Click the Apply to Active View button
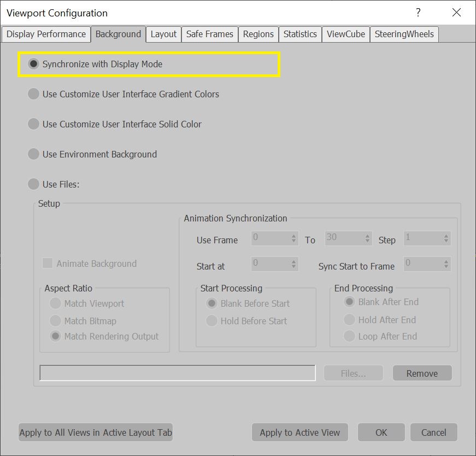Viewport: 476px width, 456px height. point(300,432)
